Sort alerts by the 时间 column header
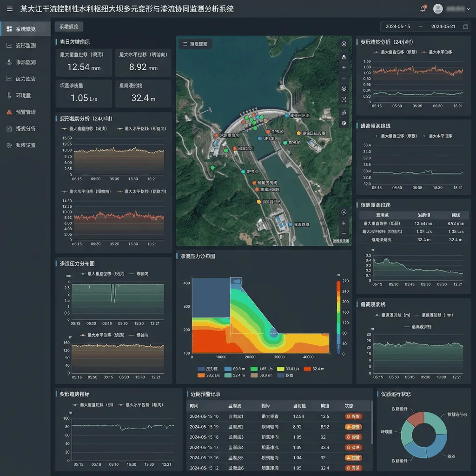Viewport: 476px width, 476px height. [194, 406]
